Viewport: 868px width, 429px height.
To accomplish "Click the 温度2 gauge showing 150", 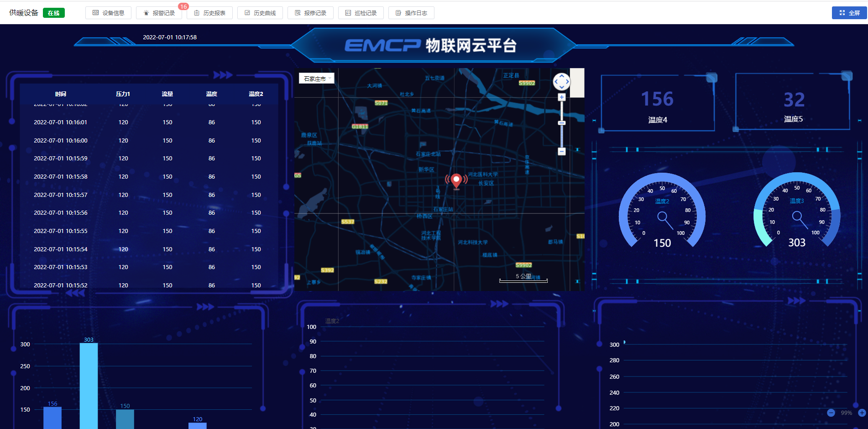I will [x=662, y=211].
